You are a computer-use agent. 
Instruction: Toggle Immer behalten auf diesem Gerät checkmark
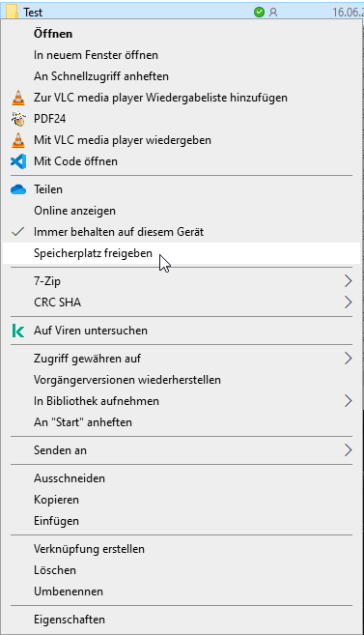[x=17, y=232]
